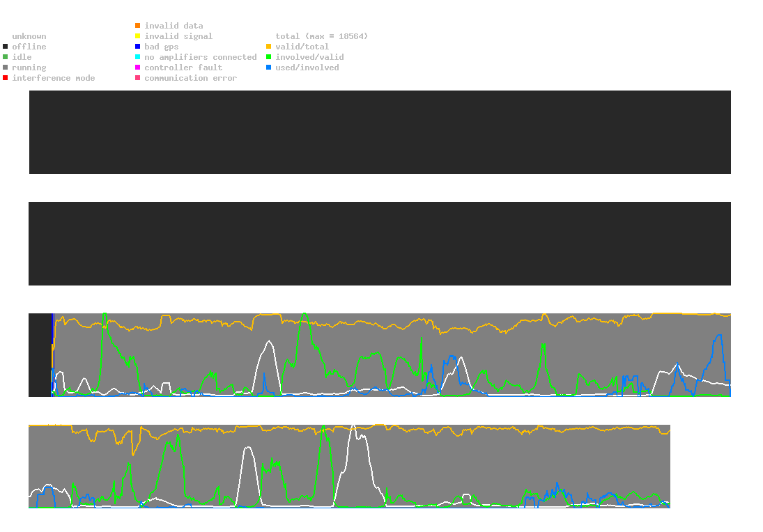Click the pink communication error swatch
The image size is (763, 532).
[x=138, y=78]
